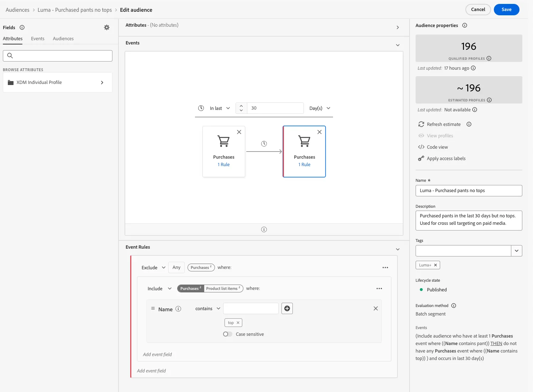
Task: Toggle the Case sensitive switch
Action: point(228,334)
